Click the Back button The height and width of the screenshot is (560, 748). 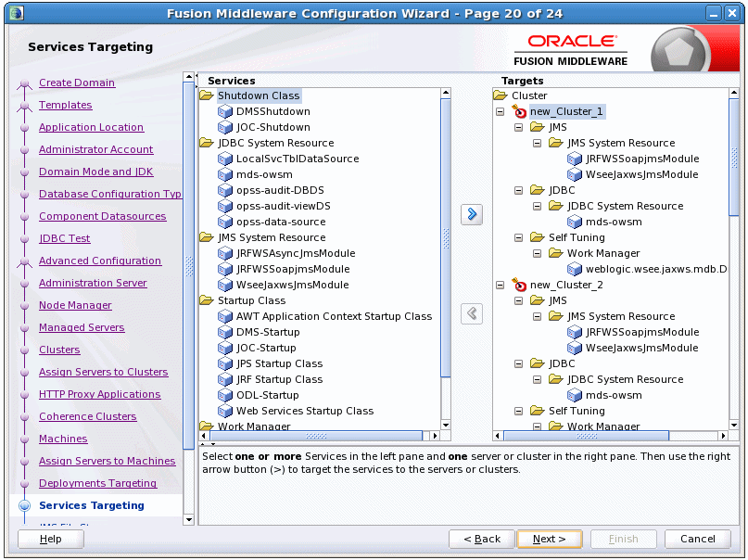[482, 539]
